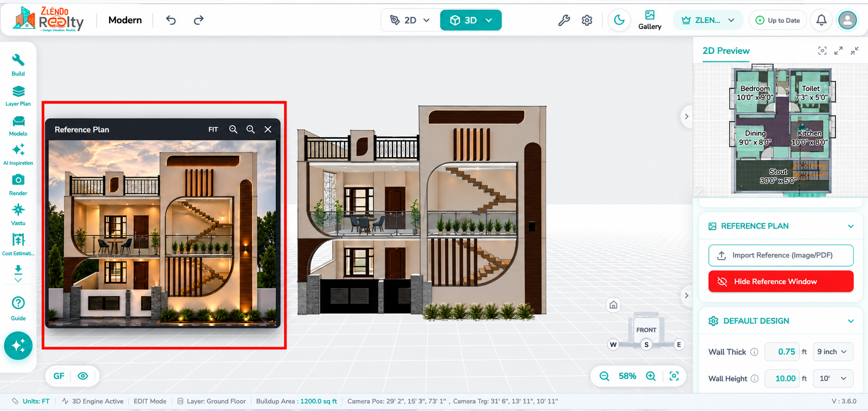Click the Wall Height value field
The width and height of the screenshot is (868, 411).
(x=782, y=379)
